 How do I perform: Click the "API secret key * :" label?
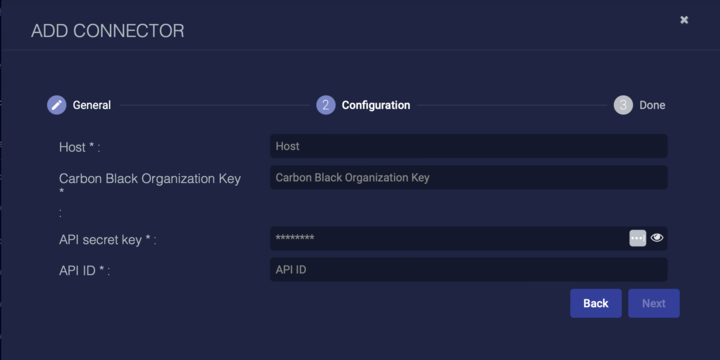[x=107, y=240]
